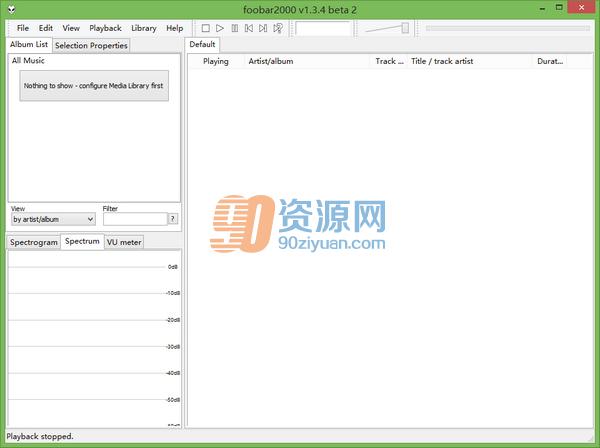Click the playback seek bar
600x448 pixels.
[x=508, y=28]
